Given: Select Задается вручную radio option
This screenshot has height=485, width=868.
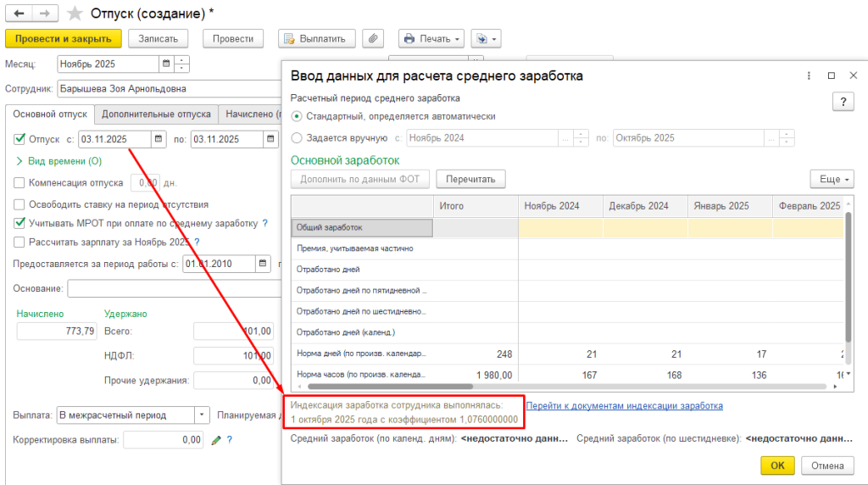Looking at the screenshot, I should pyautogui.click(x=297, y=138).
